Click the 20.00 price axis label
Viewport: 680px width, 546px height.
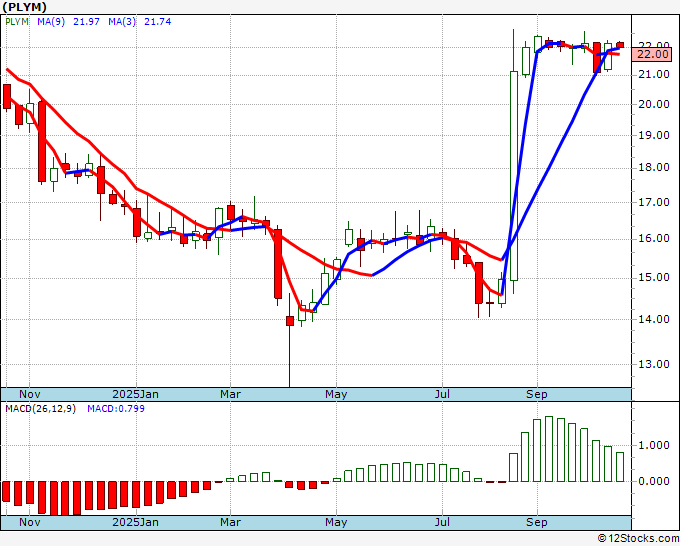(x=654, y=104)
